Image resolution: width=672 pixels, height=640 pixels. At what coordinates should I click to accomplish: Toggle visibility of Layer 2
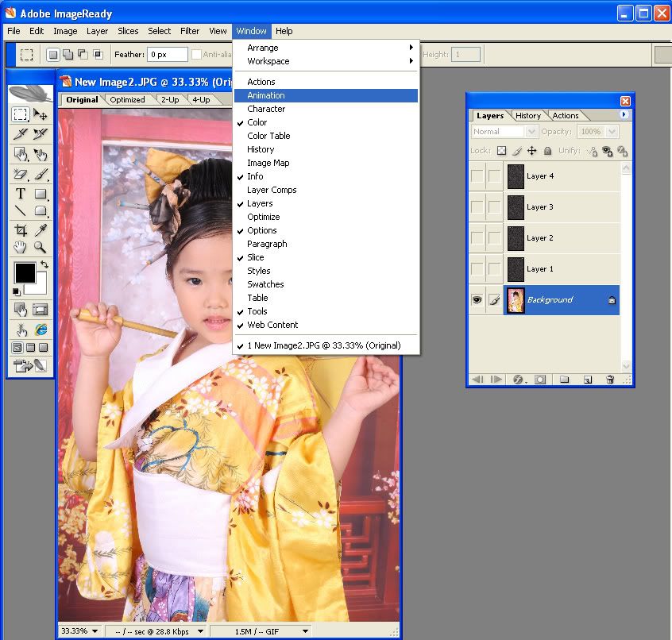point(477,238)
